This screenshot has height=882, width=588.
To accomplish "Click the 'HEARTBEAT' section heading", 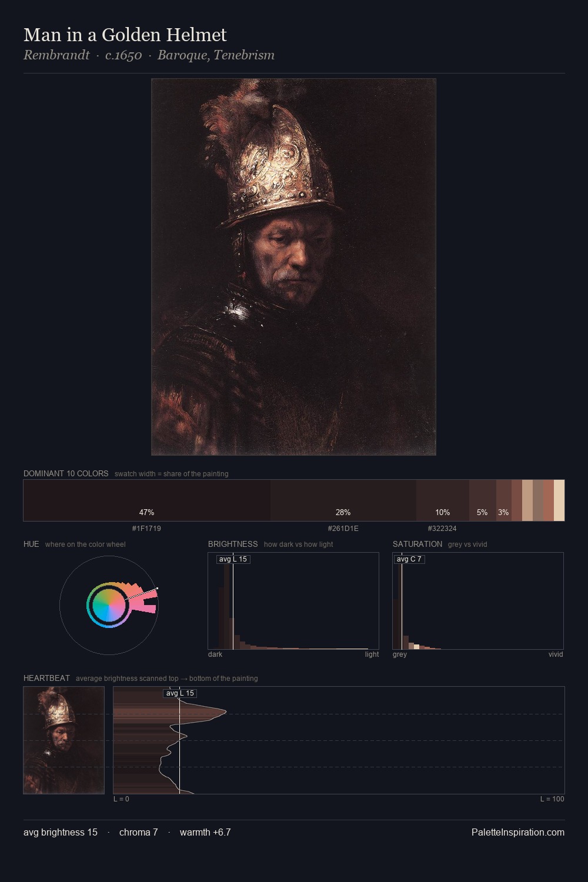I will point(46,678).
